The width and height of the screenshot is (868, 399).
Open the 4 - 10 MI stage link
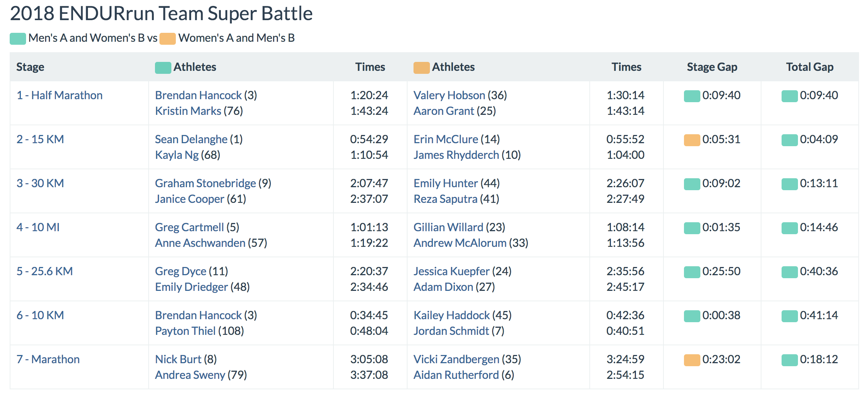[38, 227]
